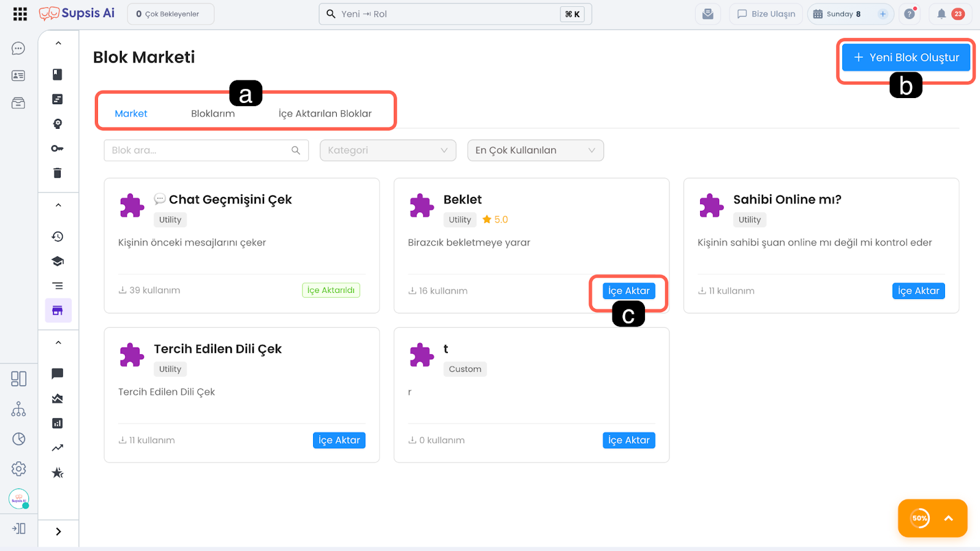Open the inbox mail icon in the top bar
This screenshot has width=980, height=551.
point(707,14)
